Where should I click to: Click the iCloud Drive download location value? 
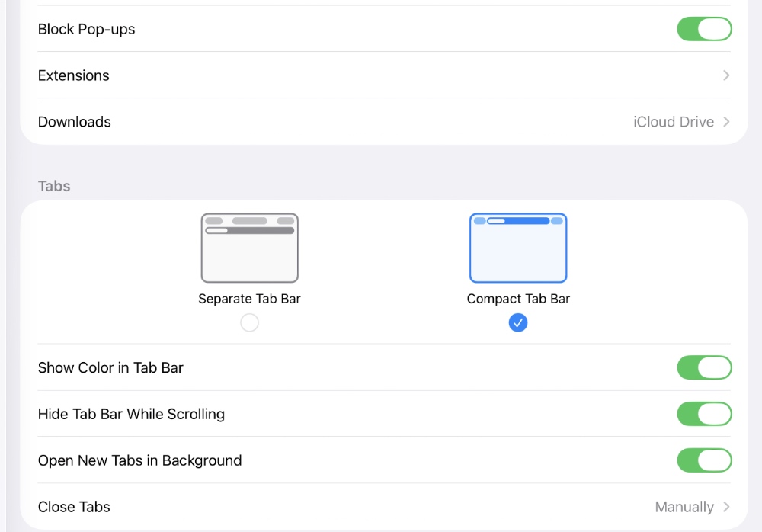673,122
